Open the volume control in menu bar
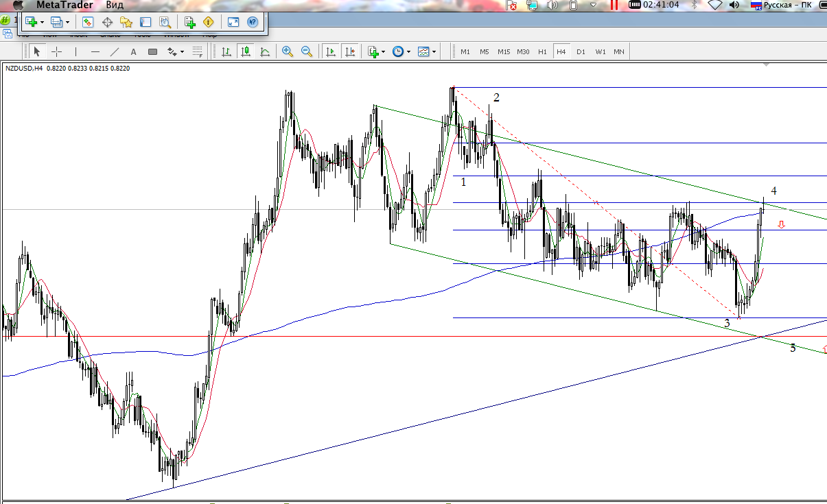This screenshot has height=504, width=827. 734,5
